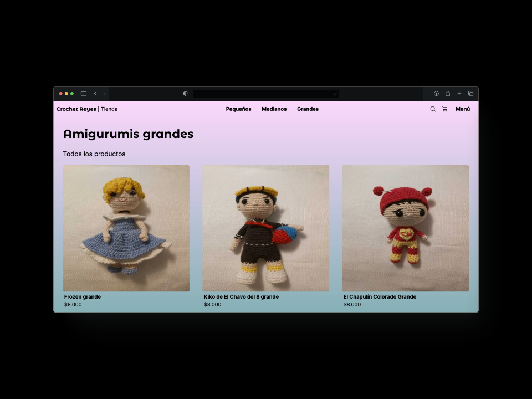Image resolution: width=532 pixels, height=399 pixels.
Task: Click the Amigurumis grandes heading
Action: coord(128,134)
